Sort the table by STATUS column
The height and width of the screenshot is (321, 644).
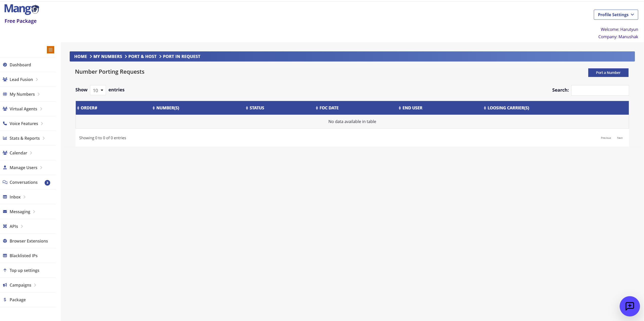pyautogui.click(x=257, y=108)
